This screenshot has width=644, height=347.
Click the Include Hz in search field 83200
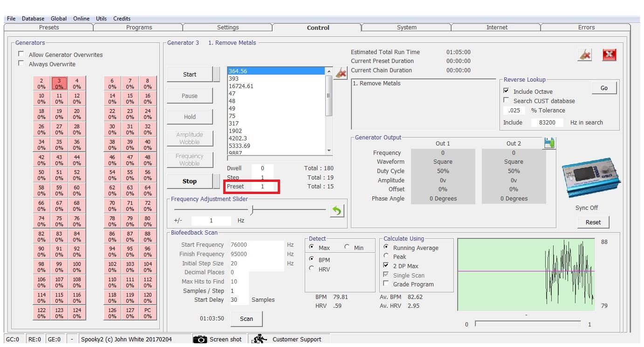(548, 123)
